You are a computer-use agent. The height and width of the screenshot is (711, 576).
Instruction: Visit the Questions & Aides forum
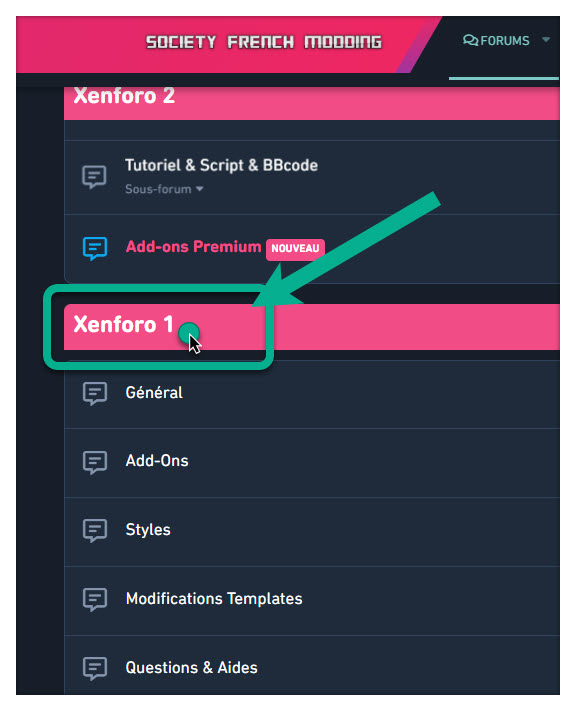(191, 668)
